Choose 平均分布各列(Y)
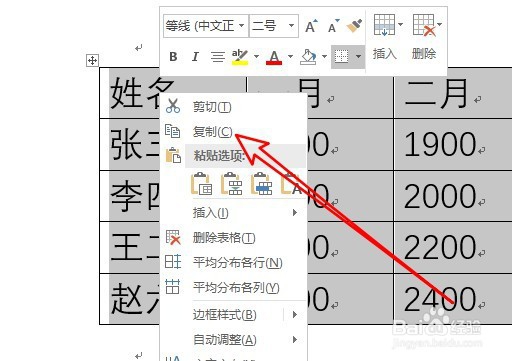Viewport: 512px width, 361px height. [233, 287]
